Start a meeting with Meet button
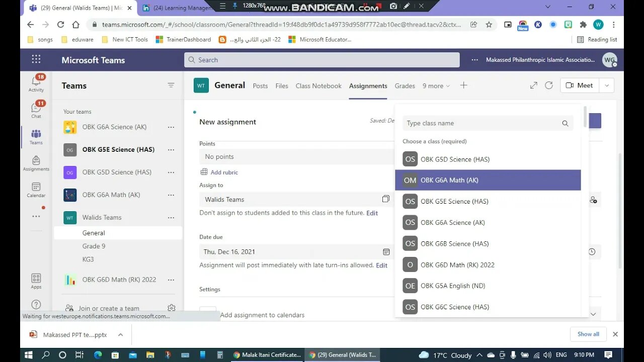This screenshot has width=644, height=362. click(x=580, y=85)
